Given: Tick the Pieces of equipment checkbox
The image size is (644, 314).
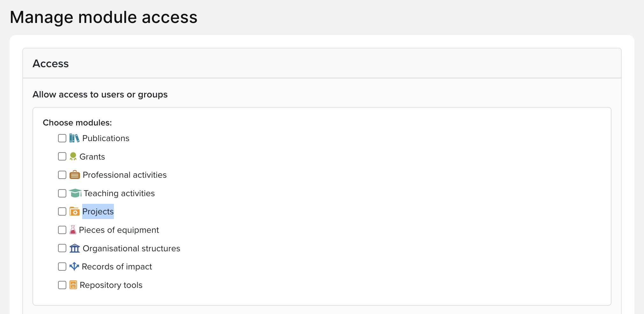Looking at the screenshot, I should [x=62, y=230].
